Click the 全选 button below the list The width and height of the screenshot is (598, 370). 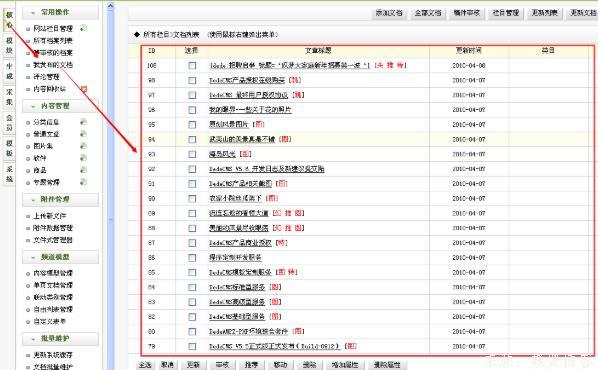pos(145,365)
